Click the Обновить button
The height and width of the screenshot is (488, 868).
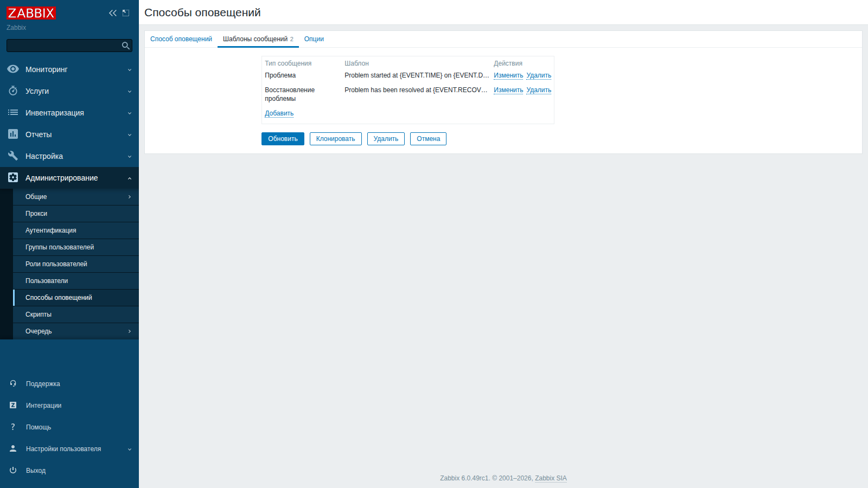tap(283, 139)
